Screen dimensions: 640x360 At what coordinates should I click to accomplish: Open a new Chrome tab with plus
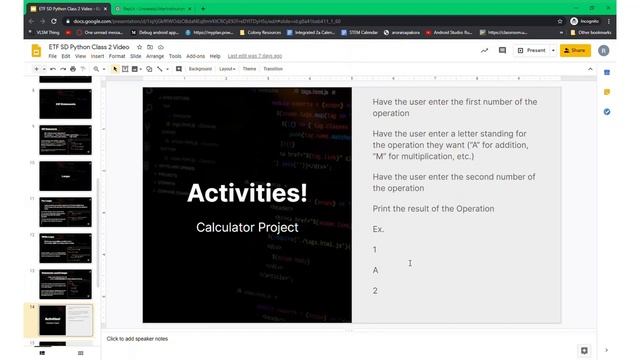point(203,9)
